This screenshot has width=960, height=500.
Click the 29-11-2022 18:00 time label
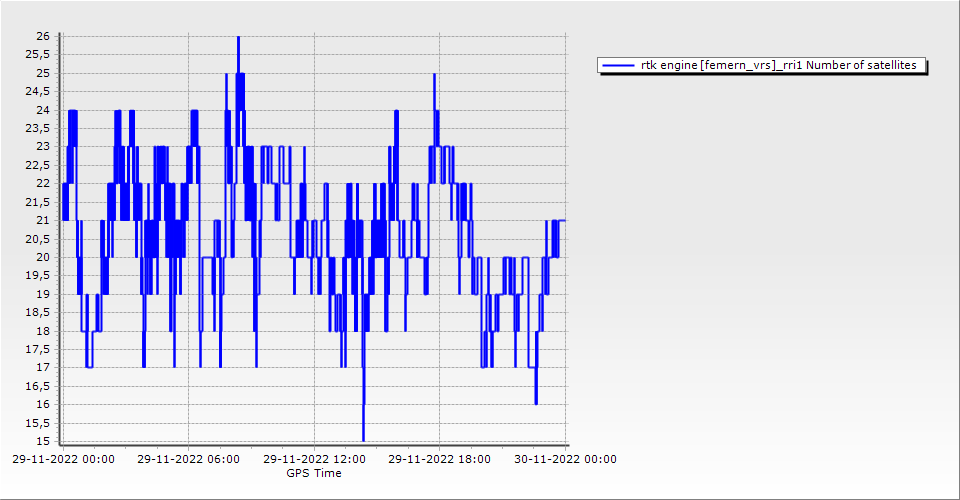point(439,460)
